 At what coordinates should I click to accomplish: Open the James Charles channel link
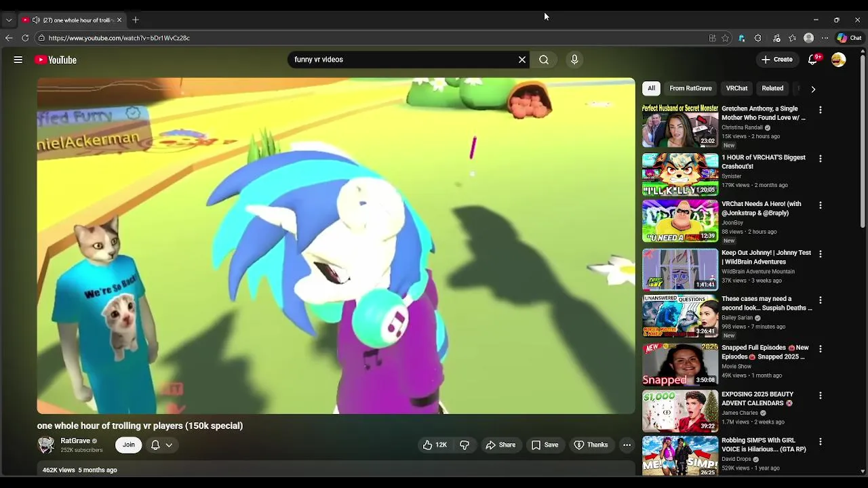coord(740,413)
